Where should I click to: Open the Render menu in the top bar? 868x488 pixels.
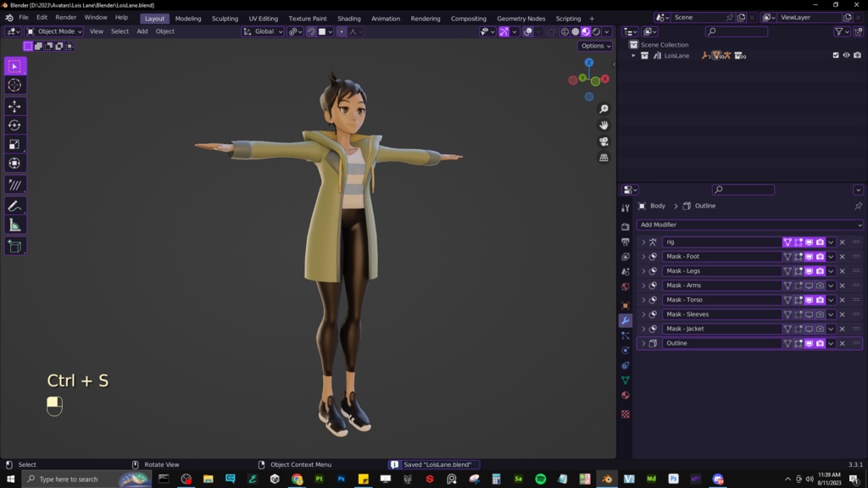[65, 17]
